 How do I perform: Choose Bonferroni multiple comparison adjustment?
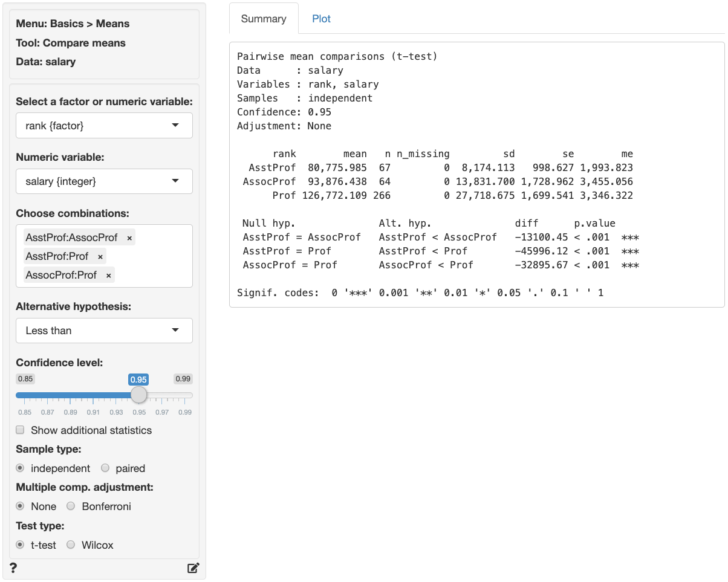71,506
